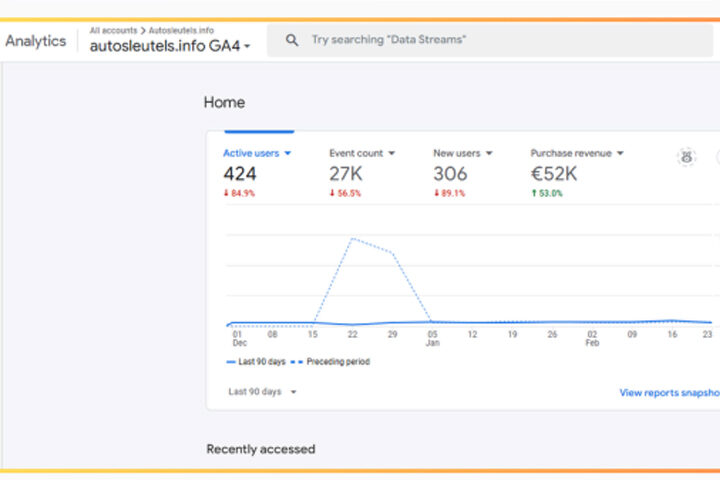Open Autosleutels.info breadcrumb link
This screenshot has width=720, height=500.
[181, 30]
